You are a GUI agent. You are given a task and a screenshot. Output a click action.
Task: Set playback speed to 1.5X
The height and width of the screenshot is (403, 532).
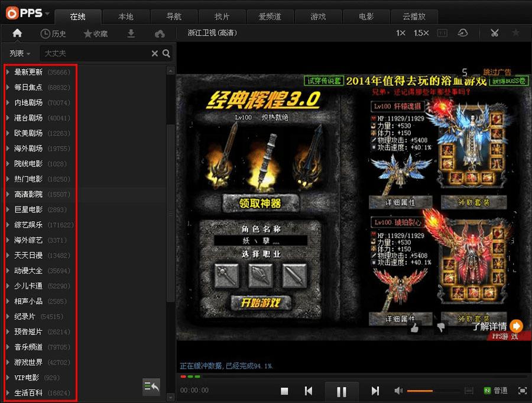pyautogui.click(x=421, y=33)
